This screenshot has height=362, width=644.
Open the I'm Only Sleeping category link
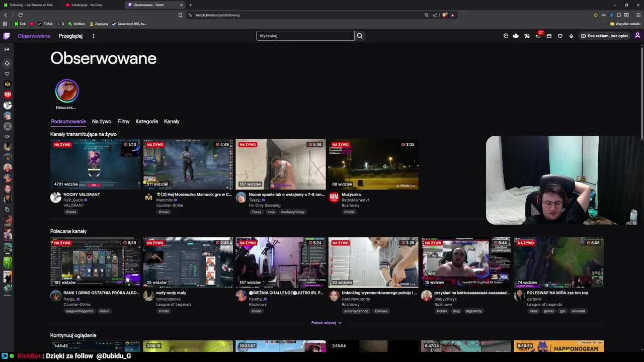point(265,205)
